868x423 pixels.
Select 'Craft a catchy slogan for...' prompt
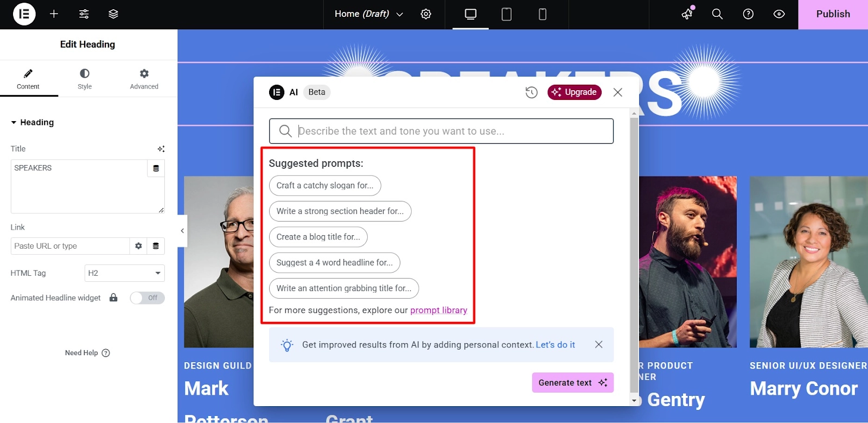[x=325, y=186]
